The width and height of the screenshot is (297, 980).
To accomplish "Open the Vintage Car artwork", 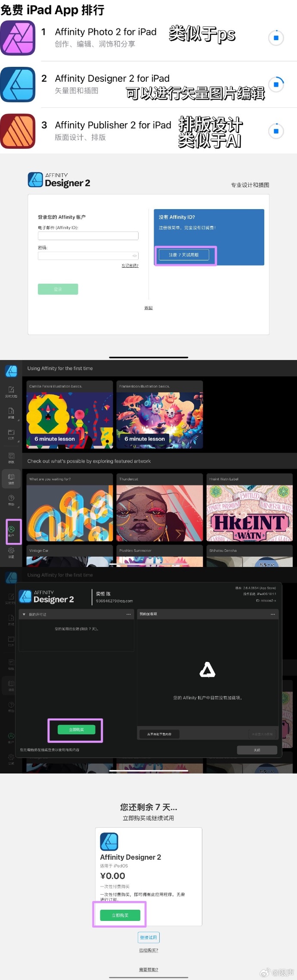I will click(70, 556).
